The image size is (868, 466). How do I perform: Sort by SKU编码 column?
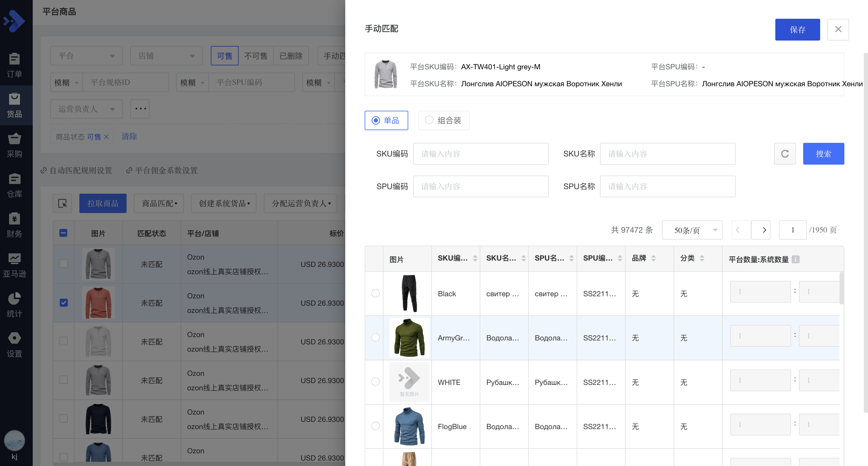click(475, 258)
